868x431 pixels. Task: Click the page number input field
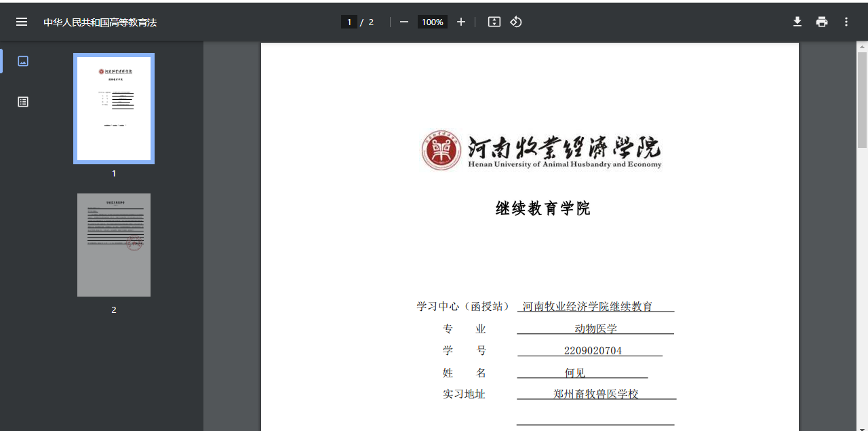349,22
